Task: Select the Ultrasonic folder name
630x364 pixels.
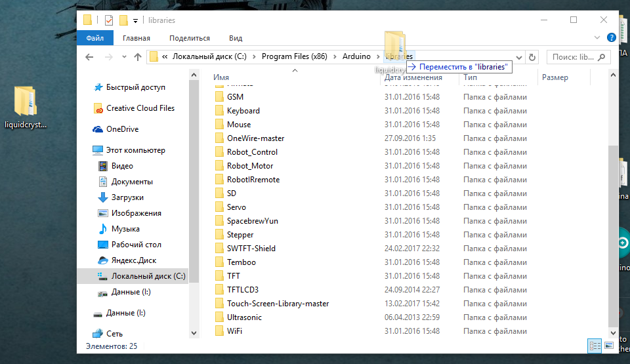Action: [x=244, y=317]
